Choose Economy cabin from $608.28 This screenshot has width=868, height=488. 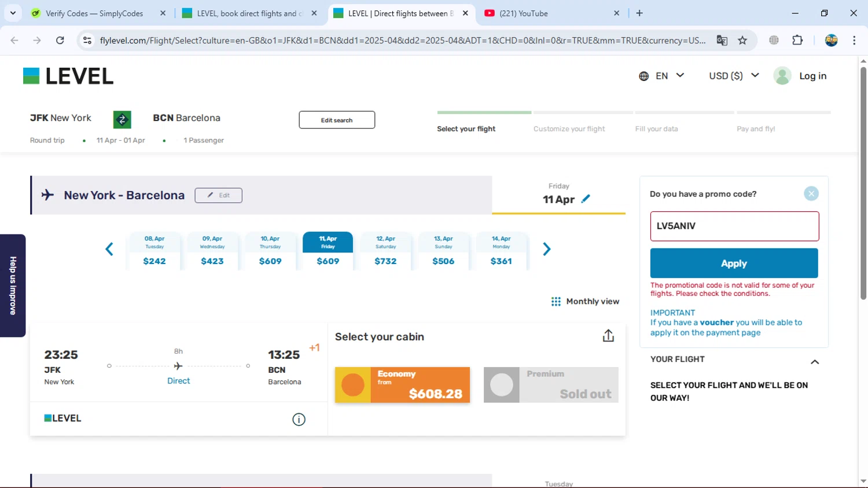pyautogui.click(x=402, y=385)
